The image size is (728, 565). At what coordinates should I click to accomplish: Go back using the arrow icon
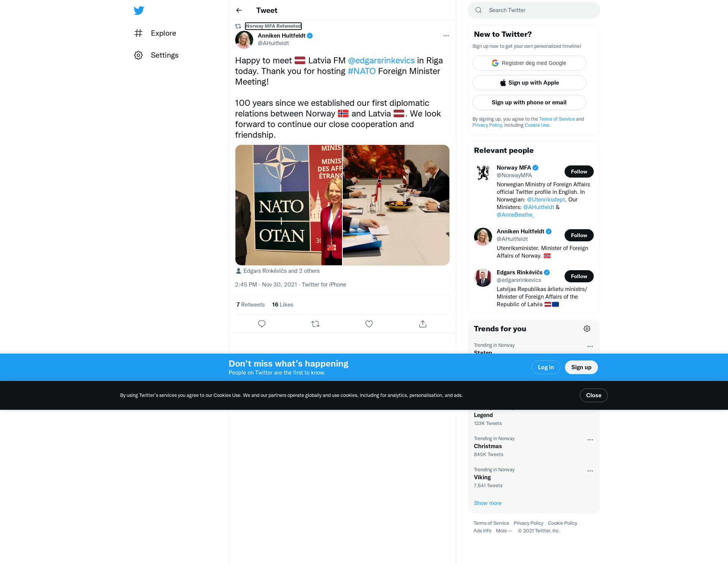239,10
